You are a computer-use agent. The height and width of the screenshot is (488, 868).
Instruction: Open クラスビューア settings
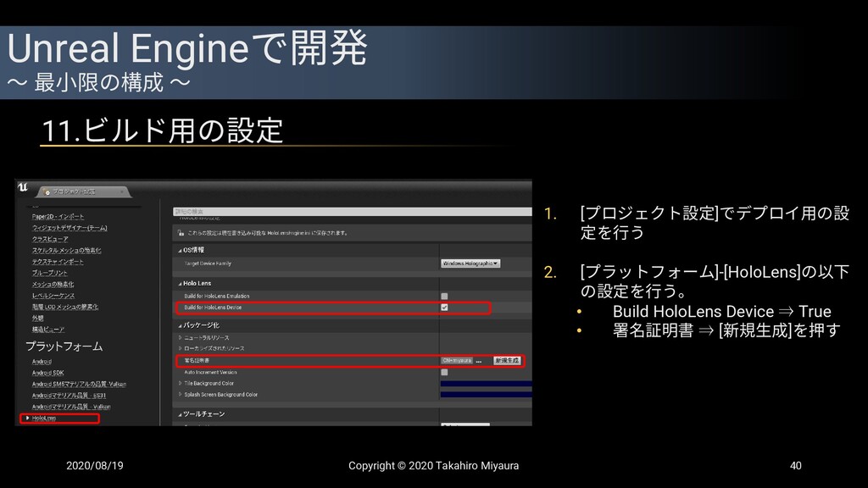pos(50,240)
